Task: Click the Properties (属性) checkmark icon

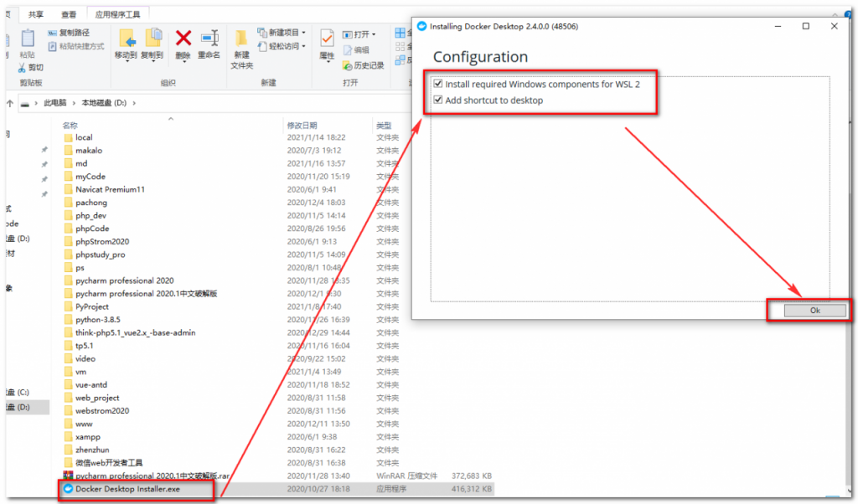Action: pos(327,39)
